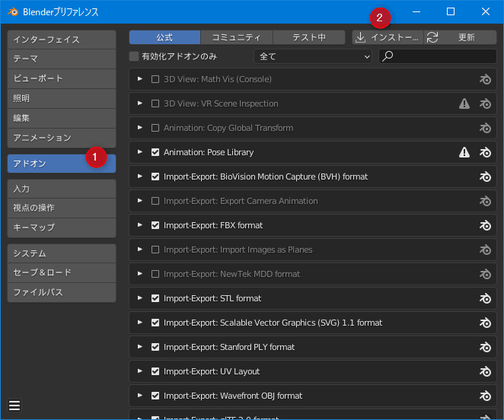Expand STL format addon details

point(140,298)
